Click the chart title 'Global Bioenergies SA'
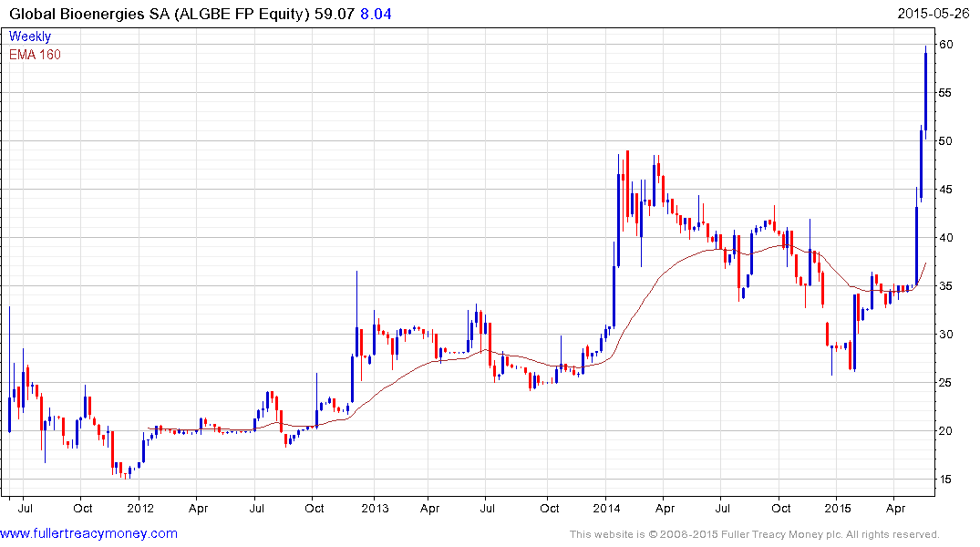Image resolution: width=980 pixels, height=547 pixels. (x=89, y=14)
